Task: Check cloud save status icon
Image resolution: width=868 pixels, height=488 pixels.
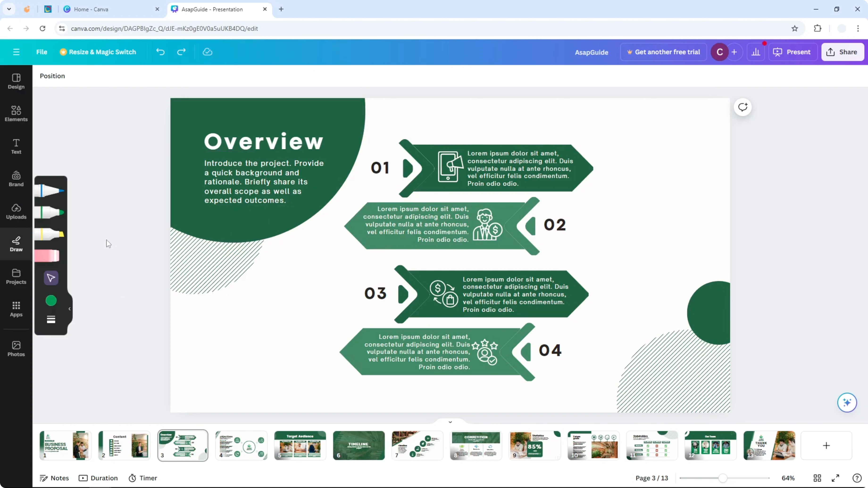Action: [208, 52]
